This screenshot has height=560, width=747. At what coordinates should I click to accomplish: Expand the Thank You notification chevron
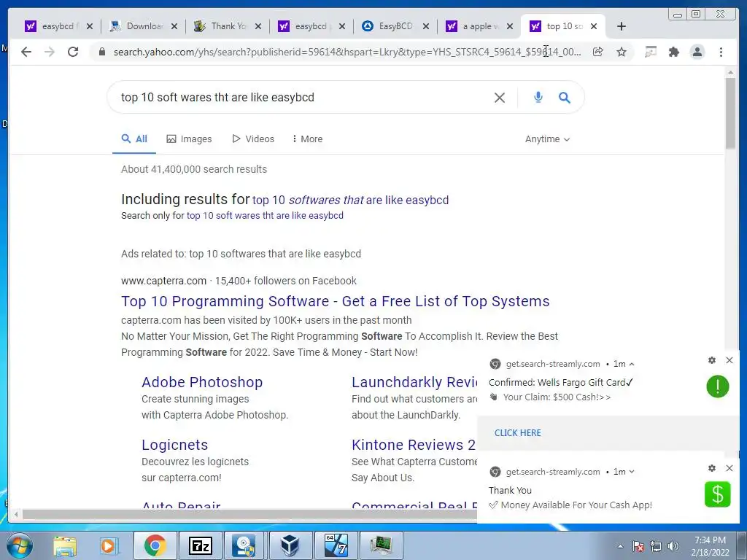pos(632,472)
